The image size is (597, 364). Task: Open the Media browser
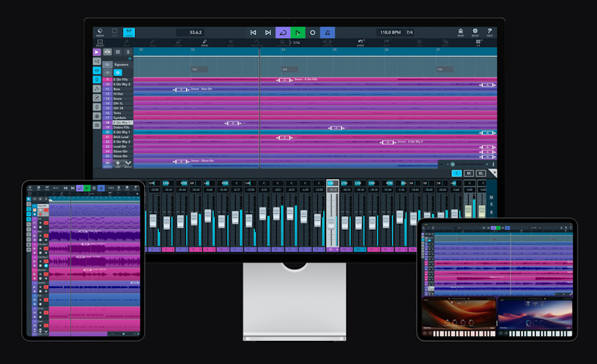(100, 33)
